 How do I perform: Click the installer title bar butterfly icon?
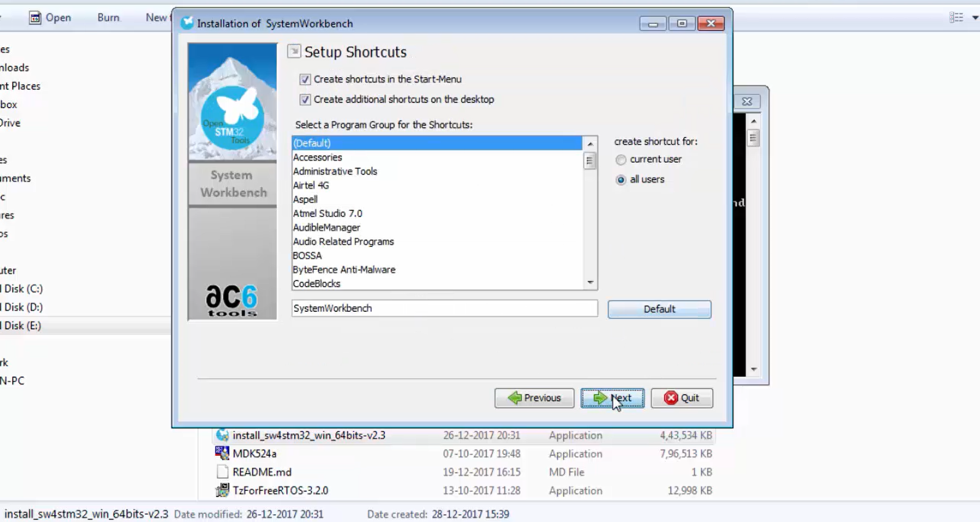(187, 23)
